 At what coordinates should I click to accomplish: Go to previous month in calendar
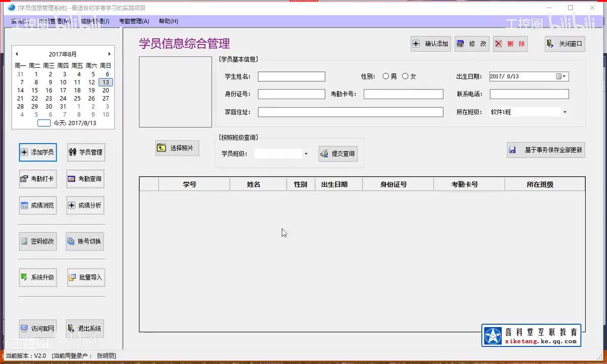(17, 54)
